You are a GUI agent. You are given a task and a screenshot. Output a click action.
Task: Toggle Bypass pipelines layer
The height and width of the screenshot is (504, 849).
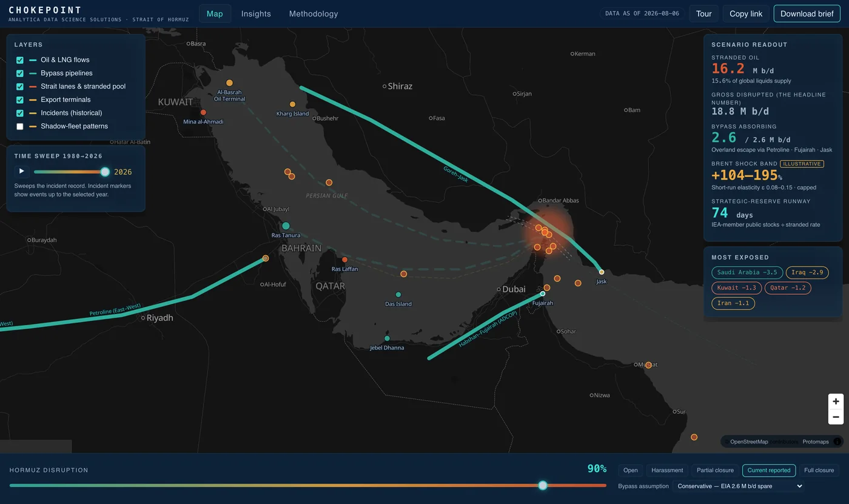tap(20, 73)
